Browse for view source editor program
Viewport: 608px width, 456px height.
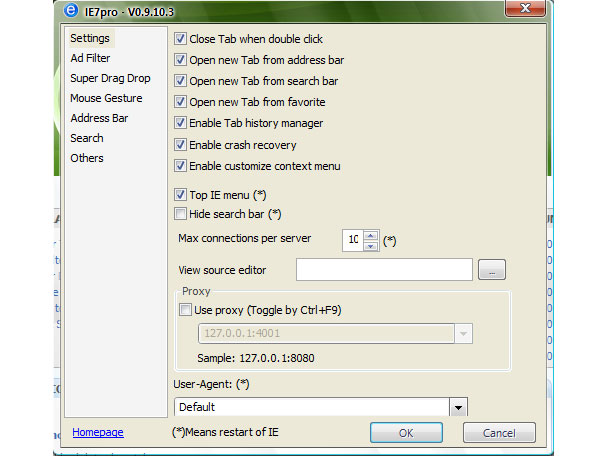tap(492, 269)
